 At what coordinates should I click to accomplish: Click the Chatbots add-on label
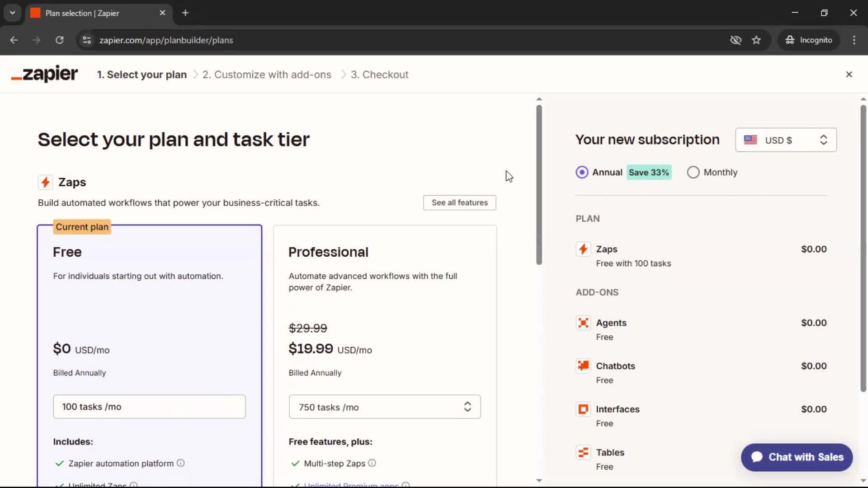click(x=615, y=366)
